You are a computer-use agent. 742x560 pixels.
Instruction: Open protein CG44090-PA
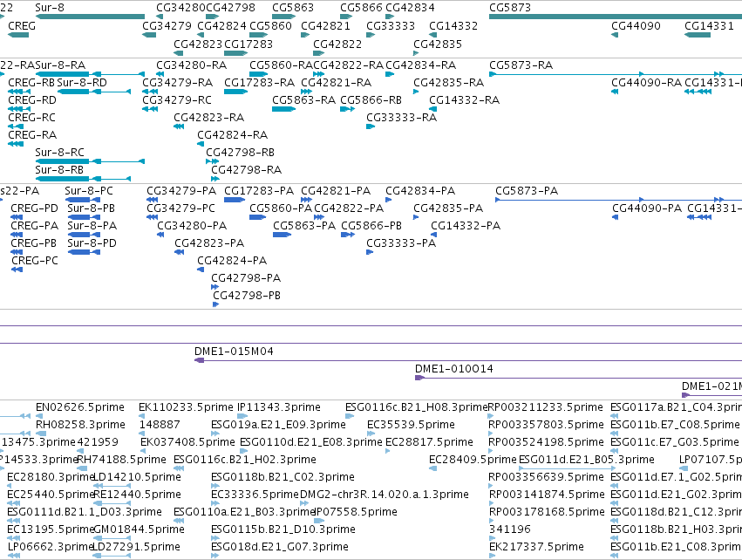pyautogui.click(x=647, y=208)
